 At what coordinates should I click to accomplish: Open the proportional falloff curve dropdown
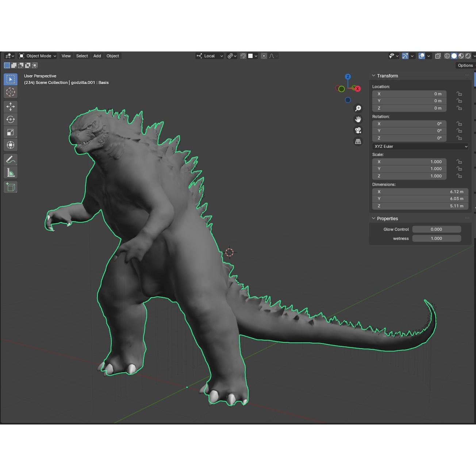(x=273, y=56)
